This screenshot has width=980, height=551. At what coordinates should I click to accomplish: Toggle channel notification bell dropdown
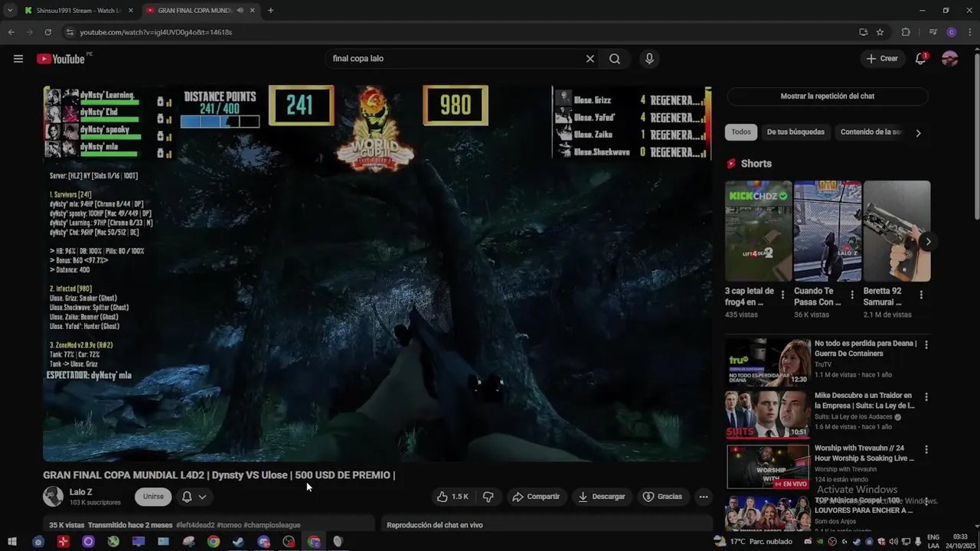[194, 497]
